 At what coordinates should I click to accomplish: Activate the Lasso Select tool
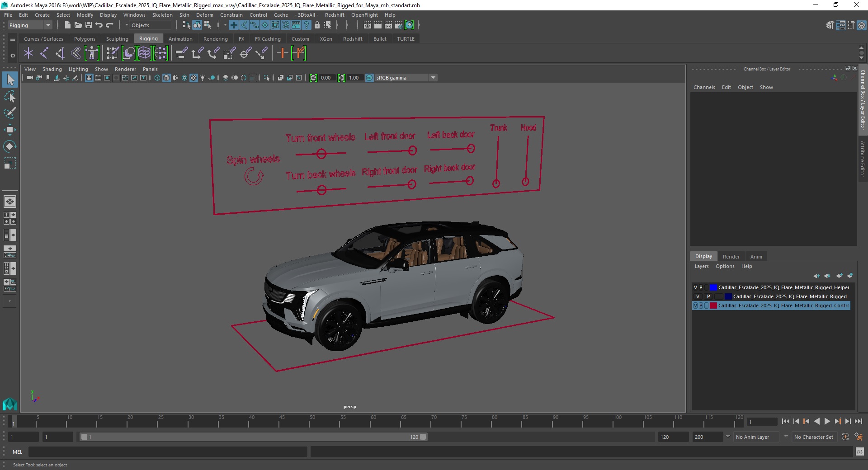[x=10, y=97]
